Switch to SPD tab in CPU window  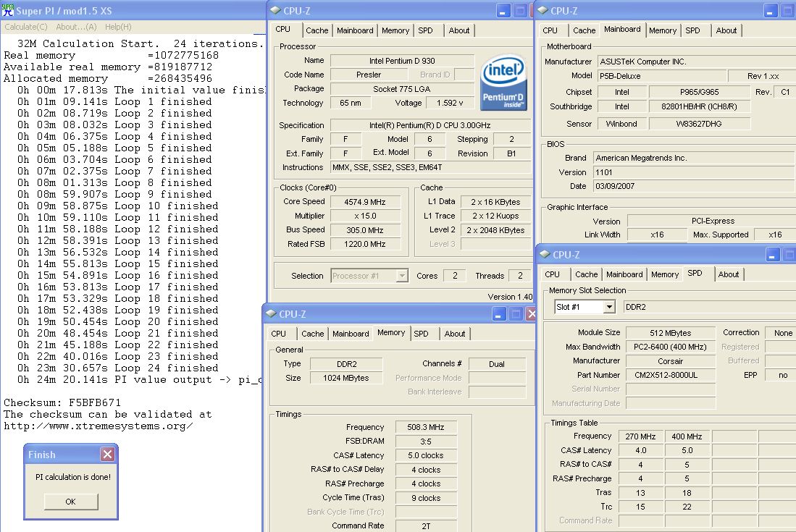coord(425,30)
